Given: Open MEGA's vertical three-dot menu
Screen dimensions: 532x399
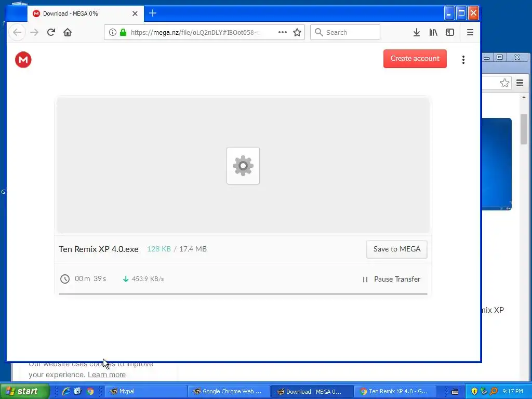Looking at the screenshot, I should pyautogui.click(x=463, y=60).
